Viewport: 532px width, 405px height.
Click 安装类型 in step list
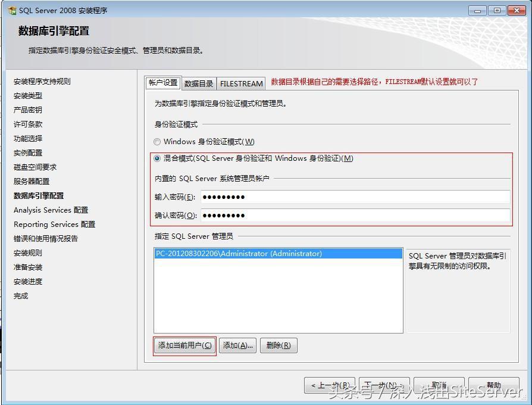(28, 96)
